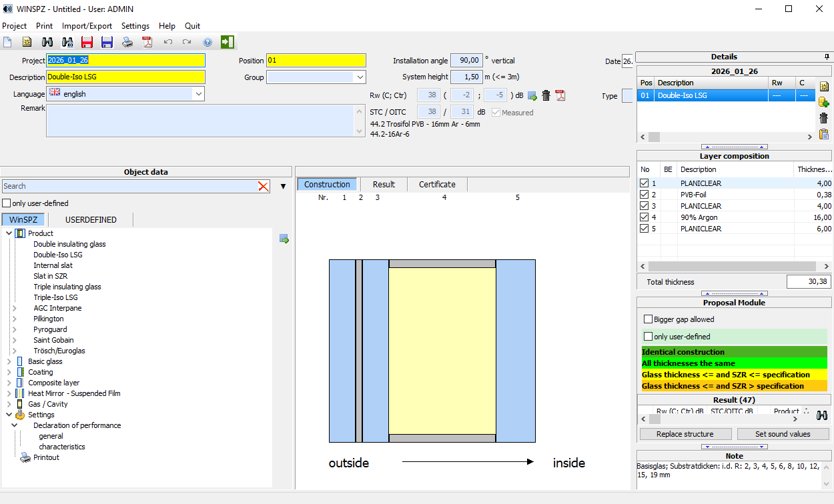This screenshot has height=504, width=834.
Task: Click the System height input field
Action: tap(466, 77)
